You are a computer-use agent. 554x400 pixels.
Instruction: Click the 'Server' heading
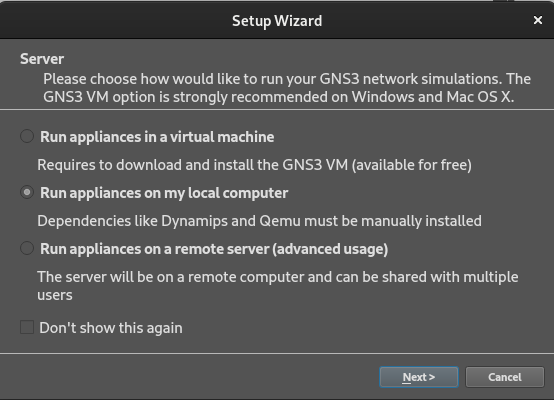point(42,59)
